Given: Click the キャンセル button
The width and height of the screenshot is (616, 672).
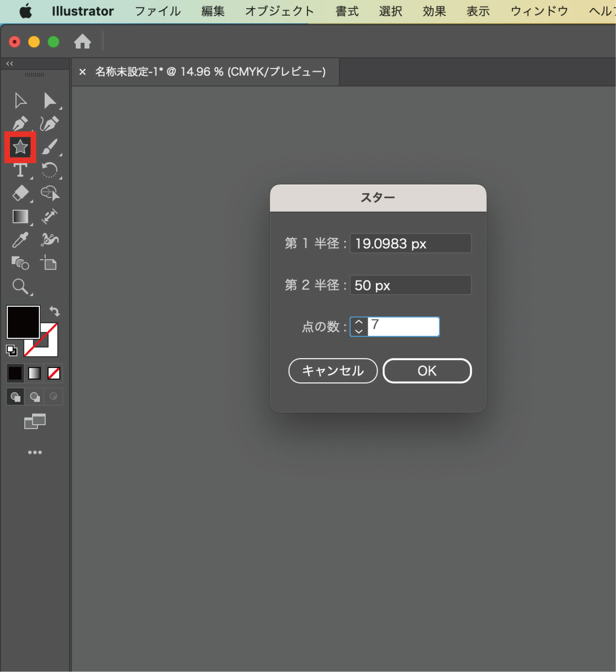Looking at the screenshot, I should coord(333,371).
